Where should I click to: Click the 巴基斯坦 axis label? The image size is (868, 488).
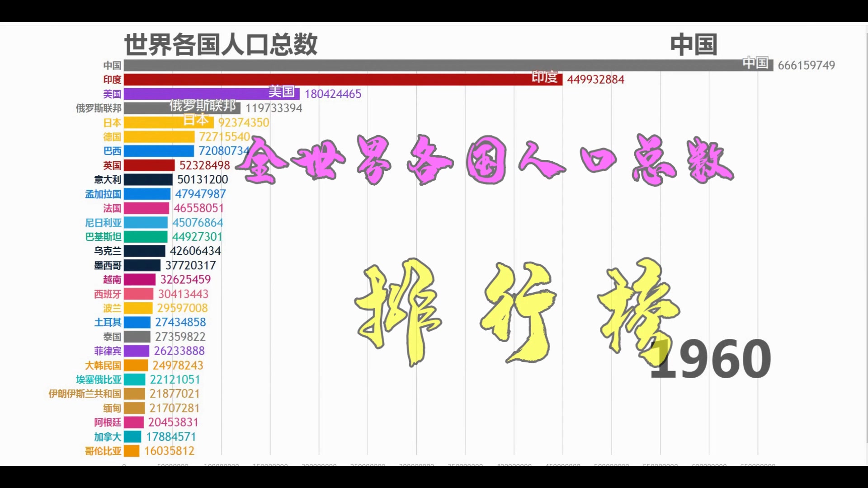[103, 236]
